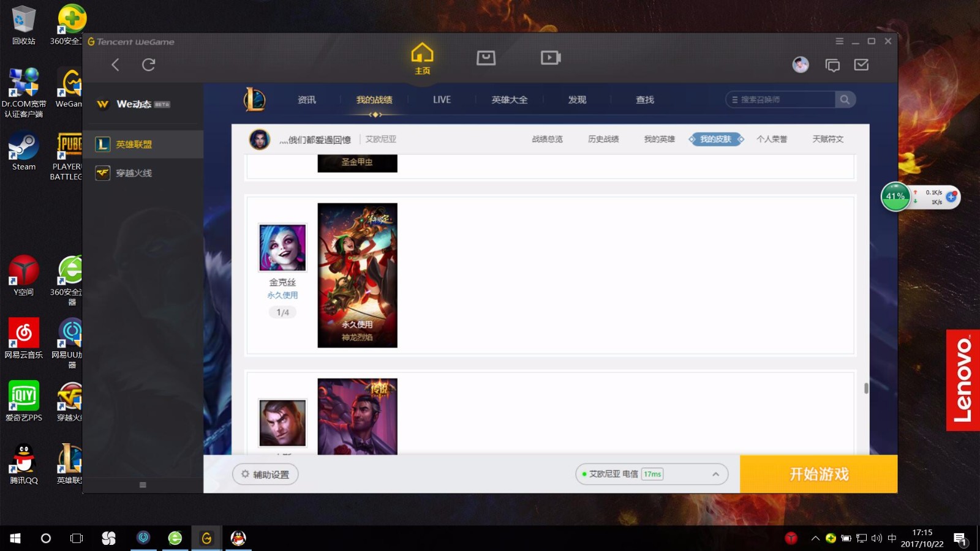
Task: Click the 金克丝 champion portrait
Action: coord(282,247)
